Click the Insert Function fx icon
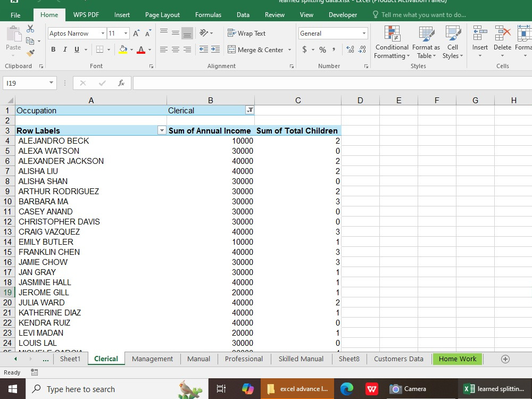The width and height of the screenshot is (532, 399). [x=121, y=83]
